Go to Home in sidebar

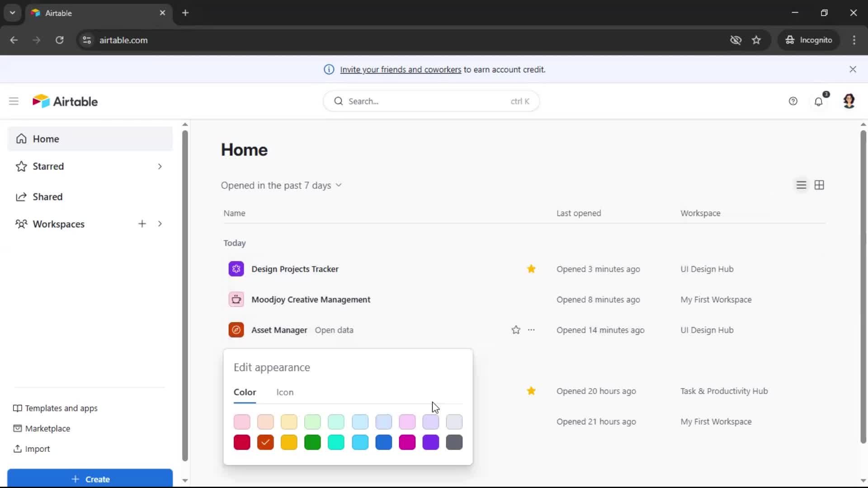(x=90, y=139)
